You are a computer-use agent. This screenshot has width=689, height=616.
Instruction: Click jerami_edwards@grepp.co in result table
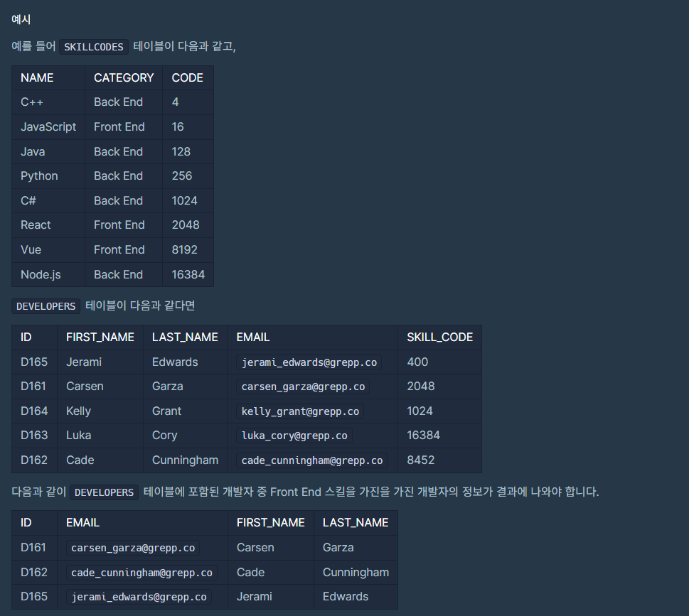[x=139, y=597]
